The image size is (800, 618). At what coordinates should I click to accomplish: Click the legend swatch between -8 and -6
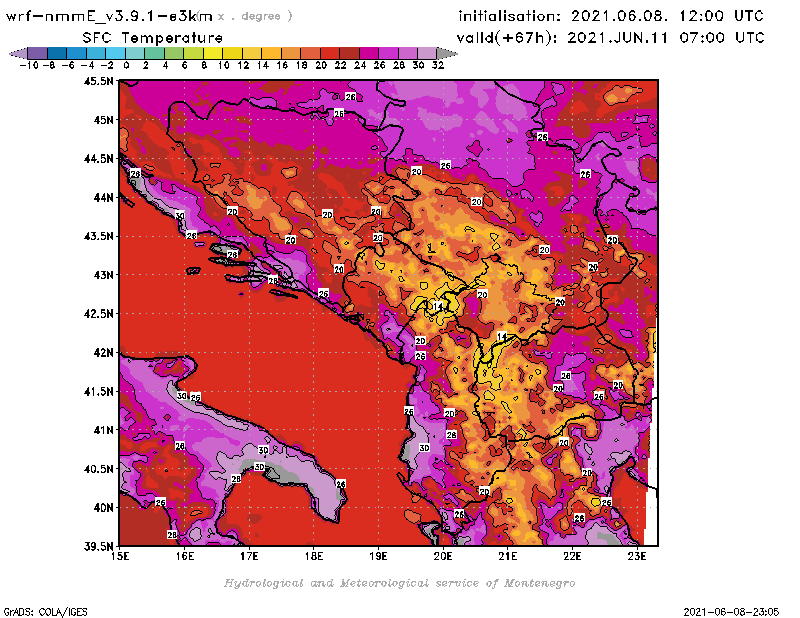click(57, 53)
